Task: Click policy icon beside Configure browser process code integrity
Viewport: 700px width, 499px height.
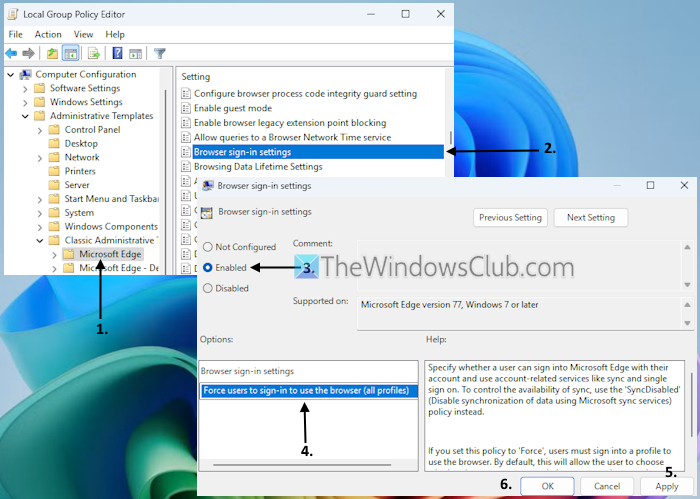Action: point(186,93)
